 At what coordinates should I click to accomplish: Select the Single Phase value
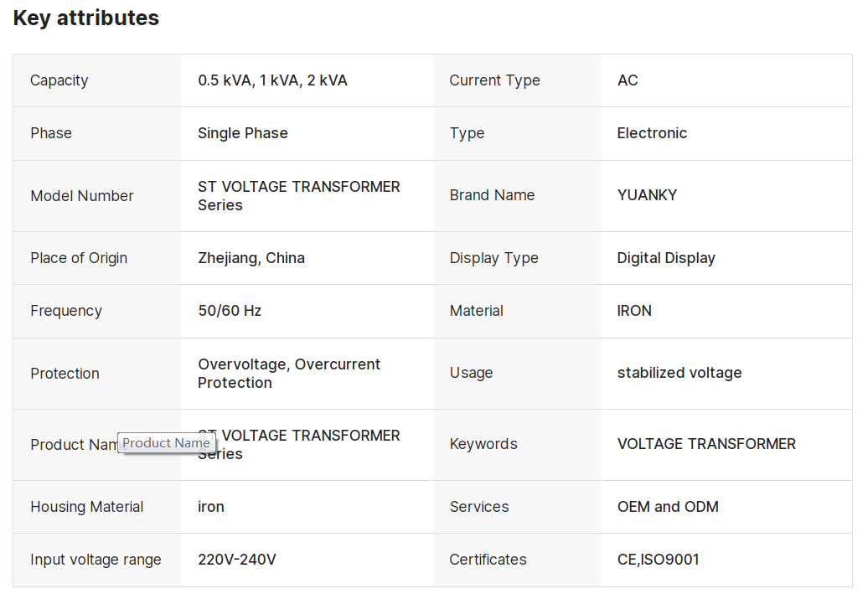click(242, 133)
